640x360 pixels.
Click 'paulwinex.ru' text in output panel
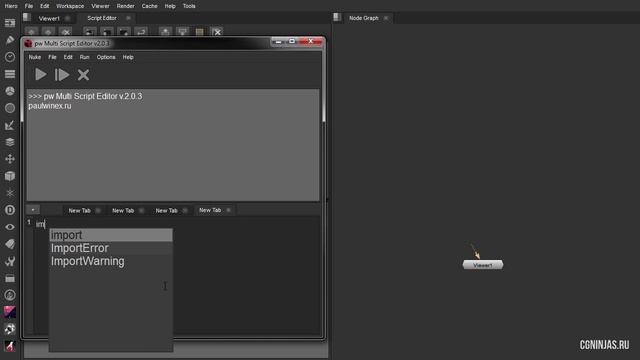point(50,106)
